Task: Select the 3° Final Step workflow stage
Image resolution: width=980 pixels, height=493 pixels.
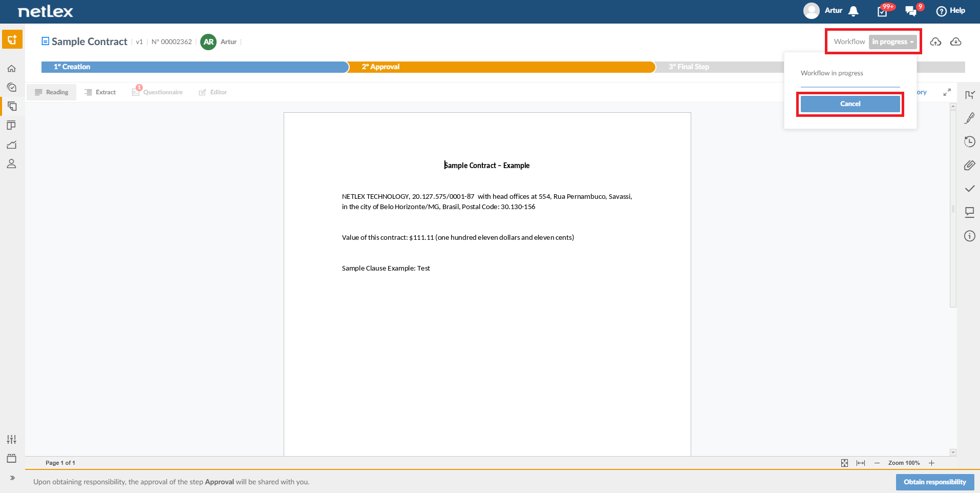Action: click(689, 67)
